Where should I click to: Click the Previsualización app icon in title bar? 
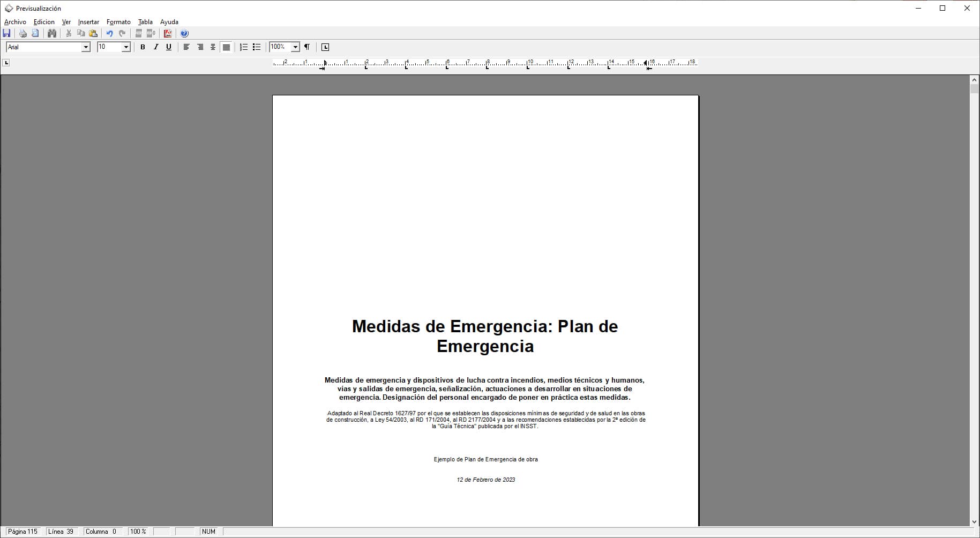point(9,8)
